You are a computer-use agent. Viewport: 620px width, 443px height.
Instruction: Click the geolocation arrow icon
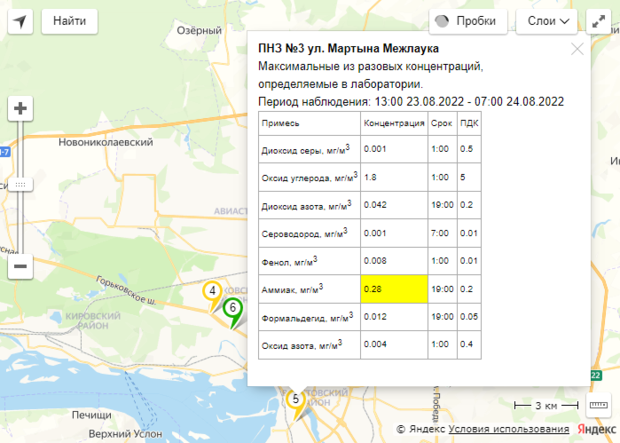(x=20, y=20)
